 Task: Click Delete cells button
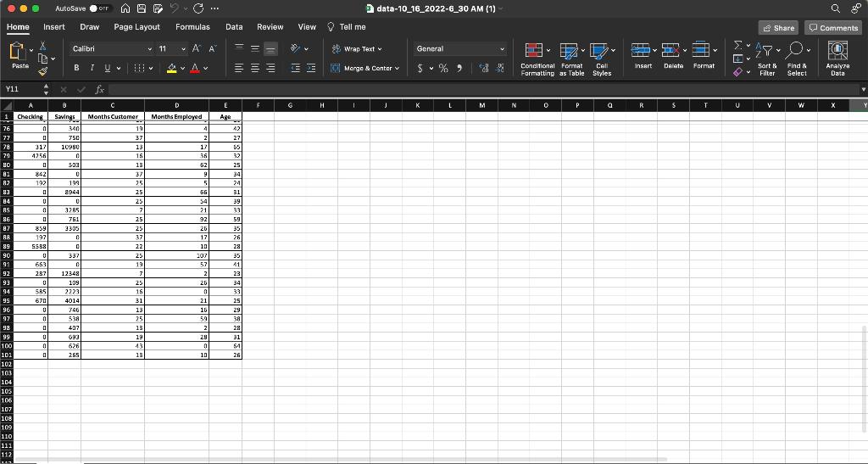673,56
